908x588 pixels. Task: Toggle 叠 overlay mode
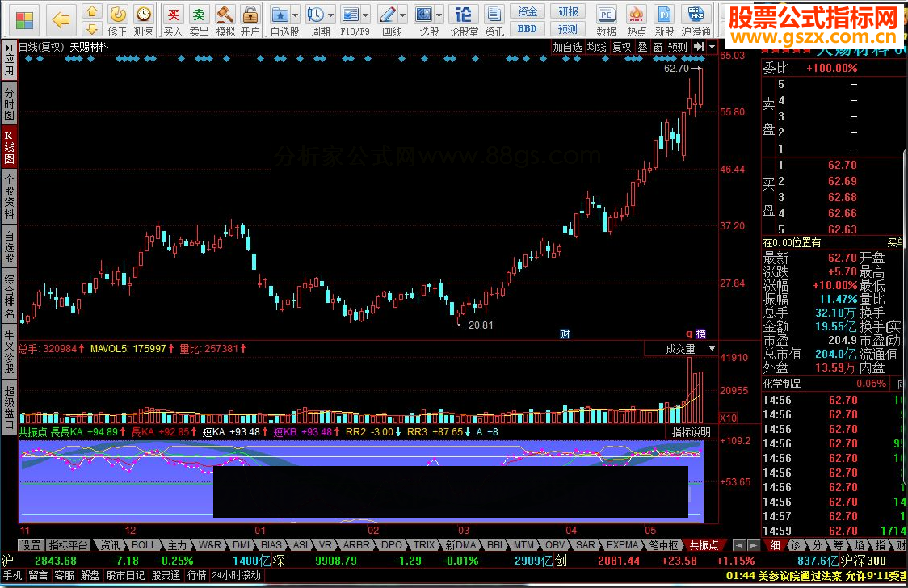pyautogui.click(x=643, y=47)
